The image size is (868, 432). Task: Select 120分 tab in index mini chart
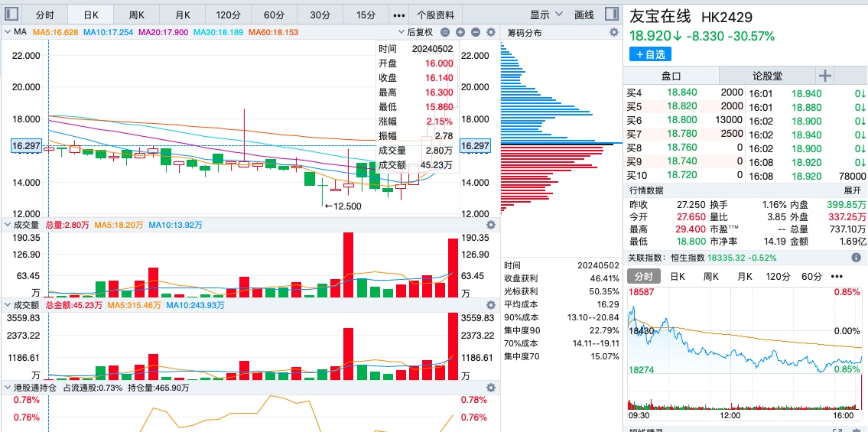(x=778, y=277)
